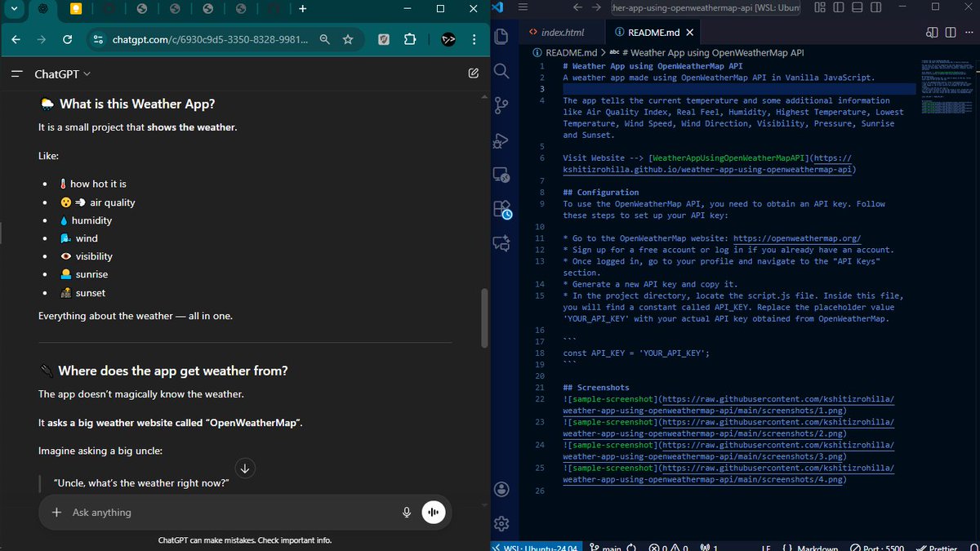Viewport: 980px width, 551px height.
Task: Focus the Ask anything input field
Action: pos(233,512)
